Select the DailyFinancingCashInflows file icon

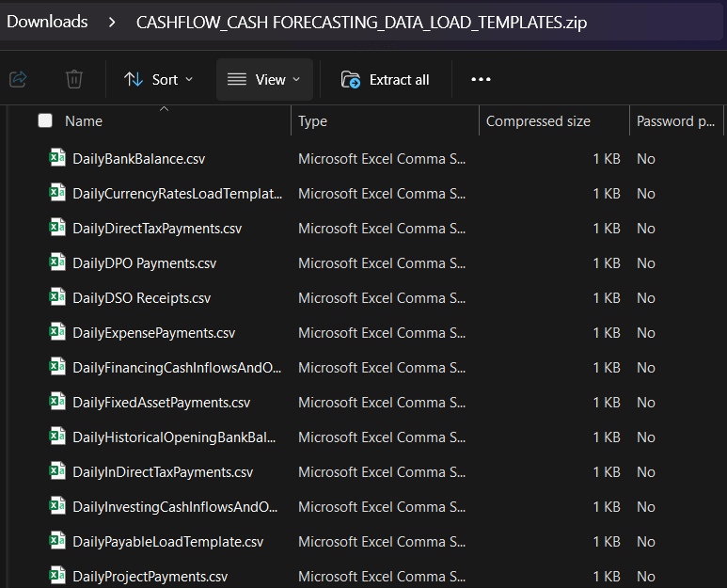pyautogui.click(x=57, y=366)
